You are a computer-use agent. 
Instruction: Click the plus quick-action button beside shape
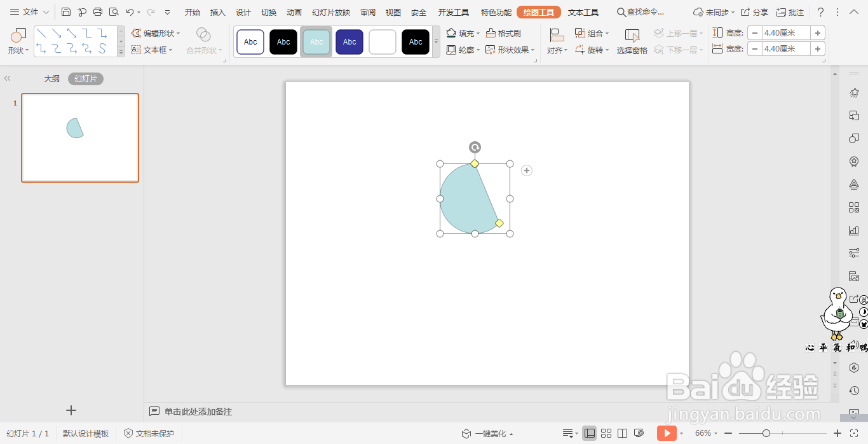click(527, 170)
